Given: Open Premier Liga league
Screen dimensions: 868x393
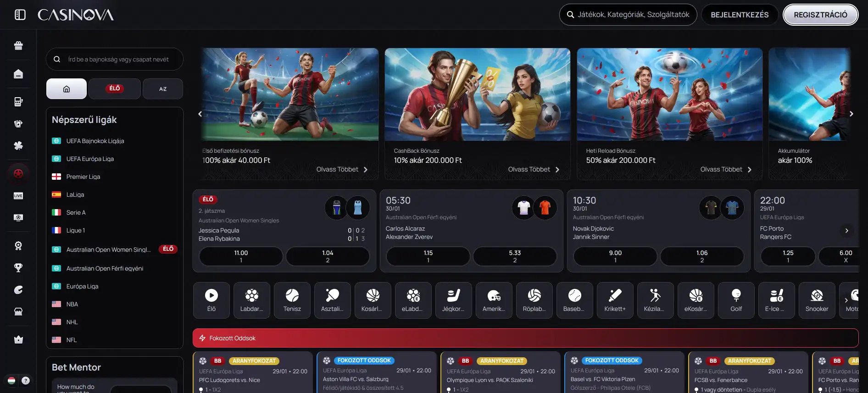Looking at the screenshot, I should click(115, 177).
